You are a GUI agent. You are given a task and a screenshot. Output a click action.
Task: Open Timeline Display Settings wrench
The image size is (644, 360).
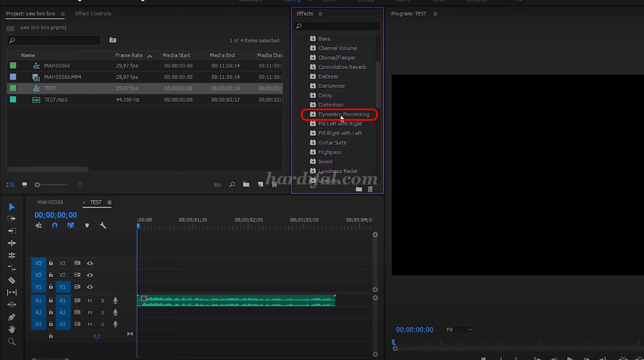point(103,225)
